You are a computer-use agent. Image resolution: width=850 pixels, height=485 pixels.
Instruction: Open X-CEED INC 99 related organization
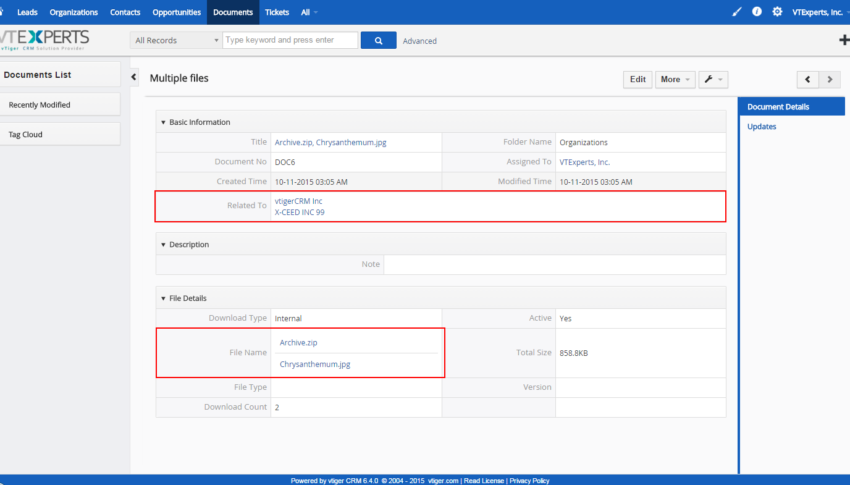point(299,212)
